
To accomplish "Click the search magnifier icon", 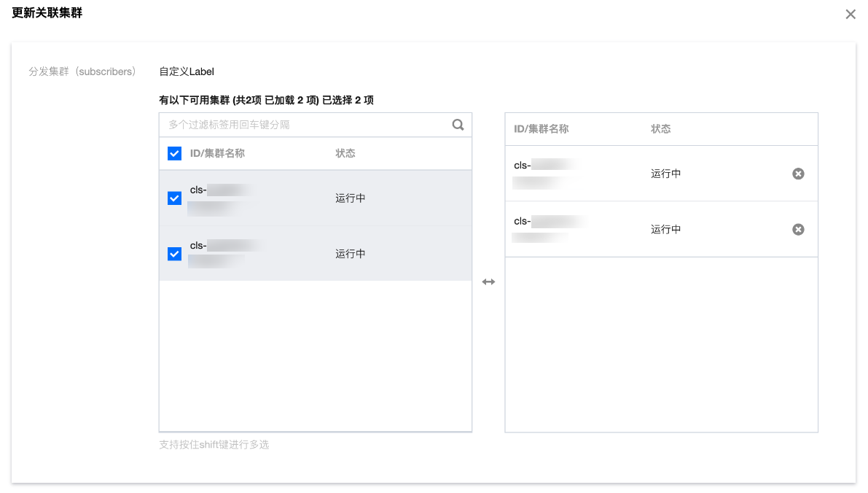I will [458, 125].
